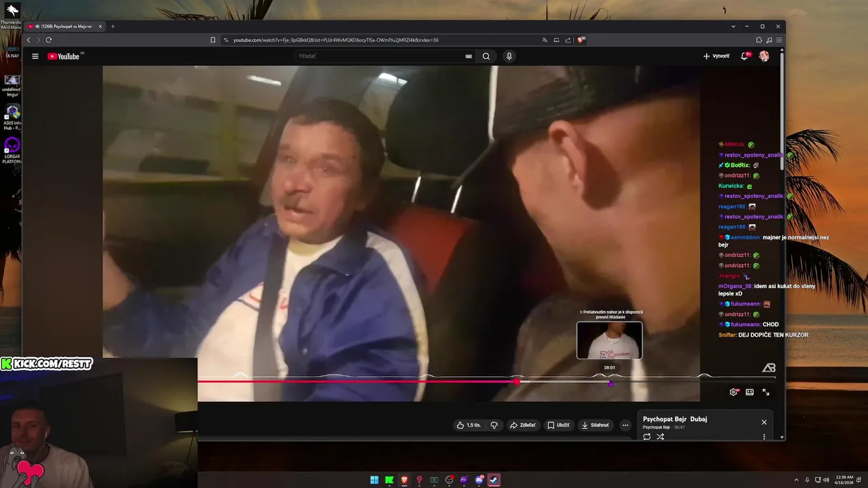Show hidden tray icons chevron
Viewport: 868px width, 488px height.
point(797,480)
